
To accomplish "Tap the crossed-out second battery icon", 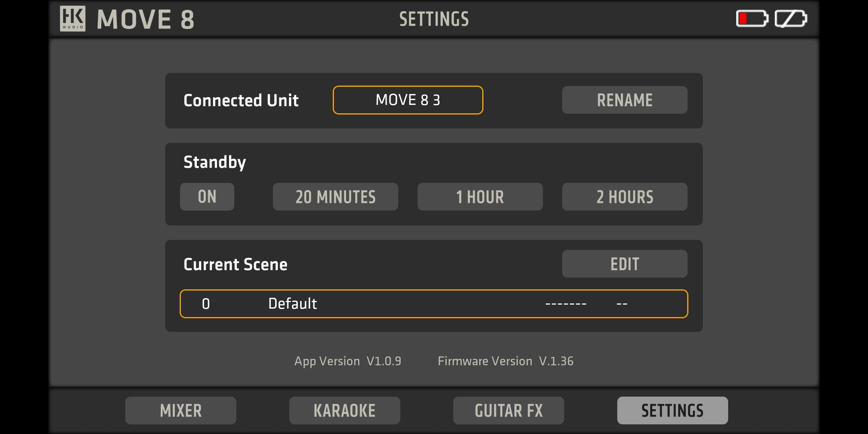I will (x=790, y=18).
